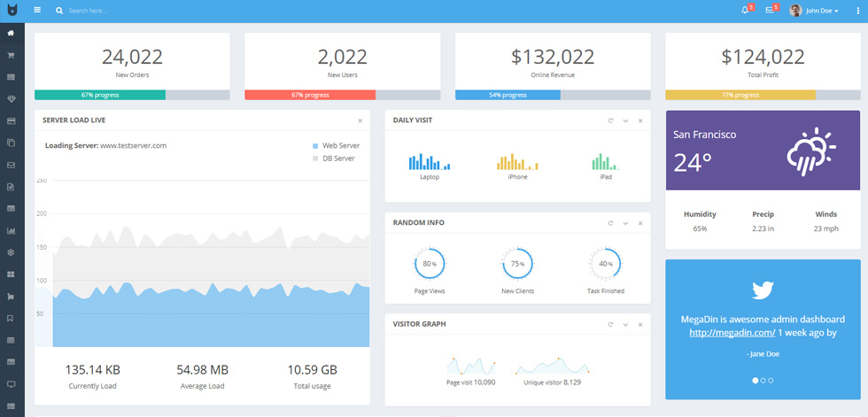Select the flag icon in the sidebar
The image size is (868, 417).
[x=11, y=297]
